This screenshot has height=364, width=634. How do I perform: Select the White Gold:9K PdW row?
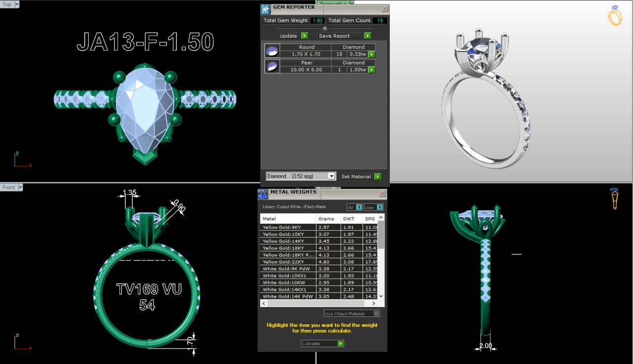click(x=319, y=269)
